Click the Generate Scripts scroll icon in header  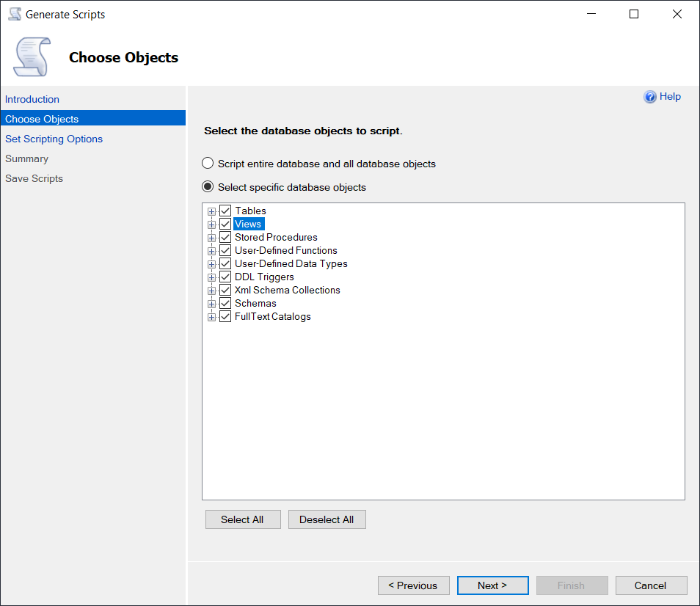click(32, 57)
